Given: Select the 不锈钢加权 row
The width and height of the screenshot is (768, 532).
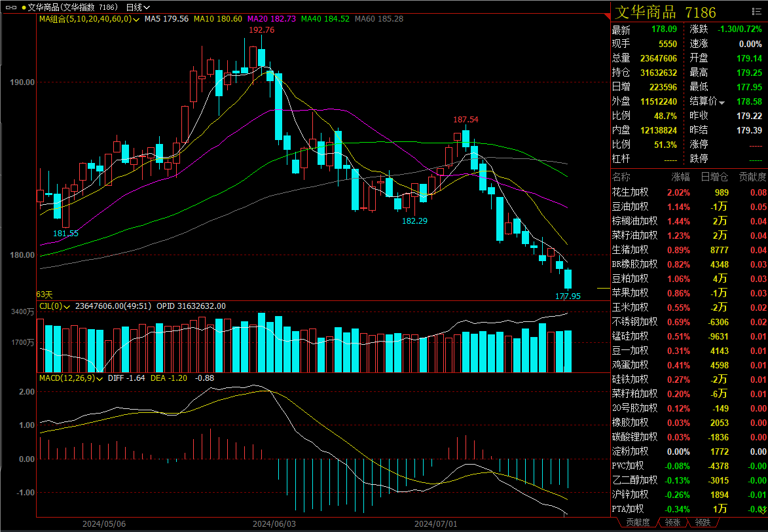Looking at the screenshot, I should click(x=689, y=322).
